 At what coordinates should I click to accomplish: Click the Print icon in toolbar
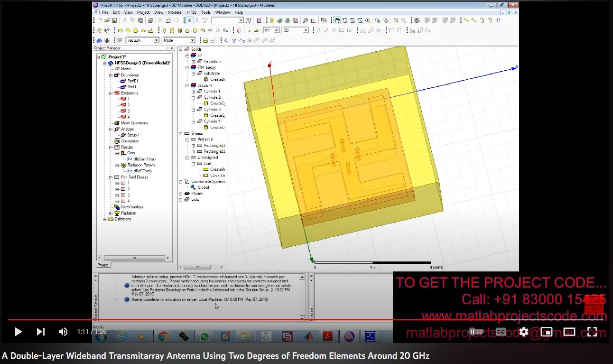point(150,20)
